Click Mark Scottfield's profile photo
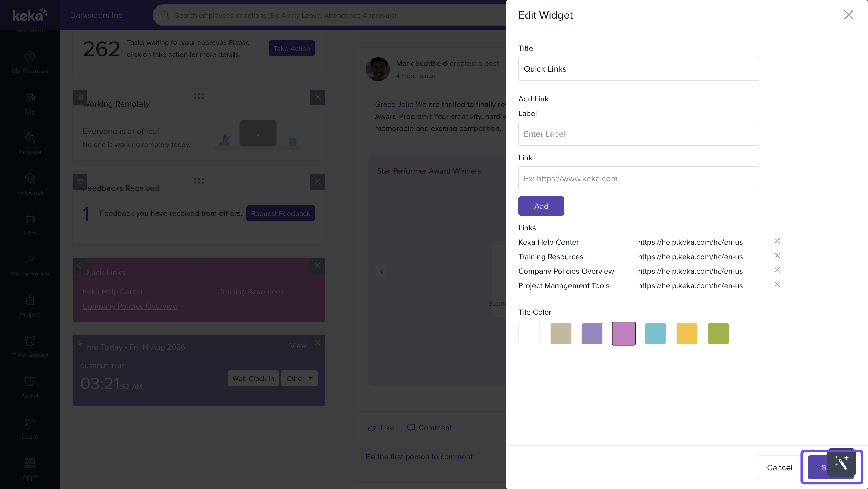Viewport: 868px width, 489px height. [378, 69]
